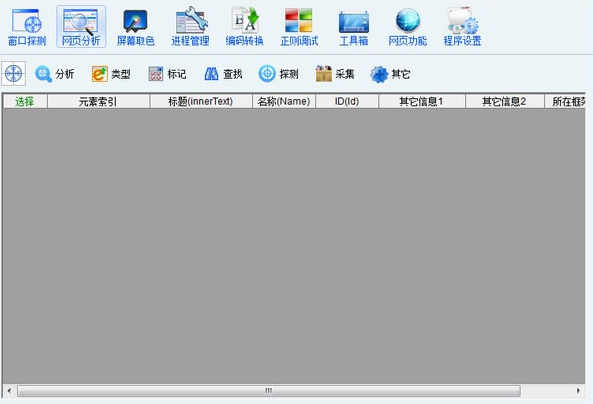This screenshot has height=404, width=593.
Task: Click the 标记 mark button
Action: pyautogui.click(x=167, y=74)
